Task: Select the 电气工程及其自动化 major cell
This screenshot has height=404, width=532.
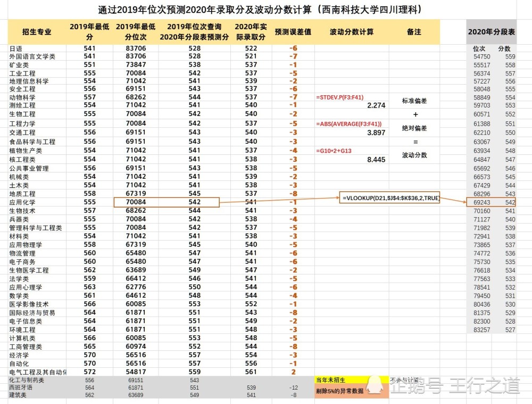Action: (37, 372)
